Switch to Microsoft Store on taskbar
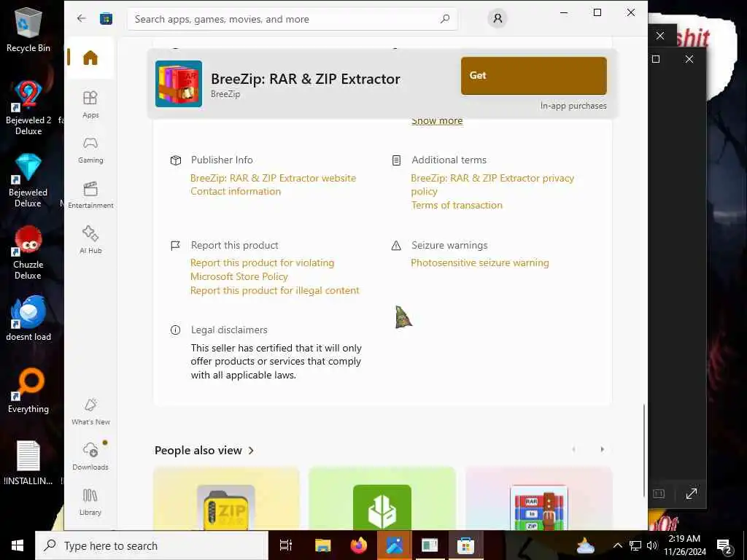This screenshot has height=560, width=747. (465, 545)
